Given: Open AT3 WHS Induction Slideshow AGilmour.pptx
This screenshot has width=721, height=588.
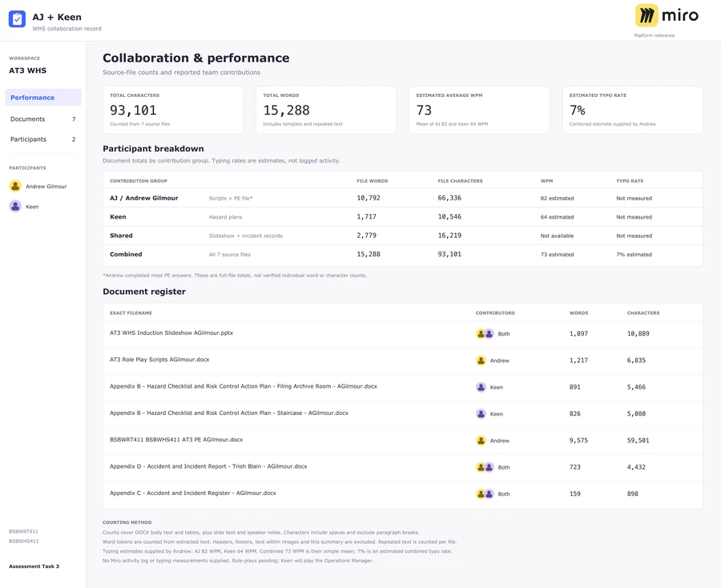Looking at the screenshot, I should tap(171, 332).
